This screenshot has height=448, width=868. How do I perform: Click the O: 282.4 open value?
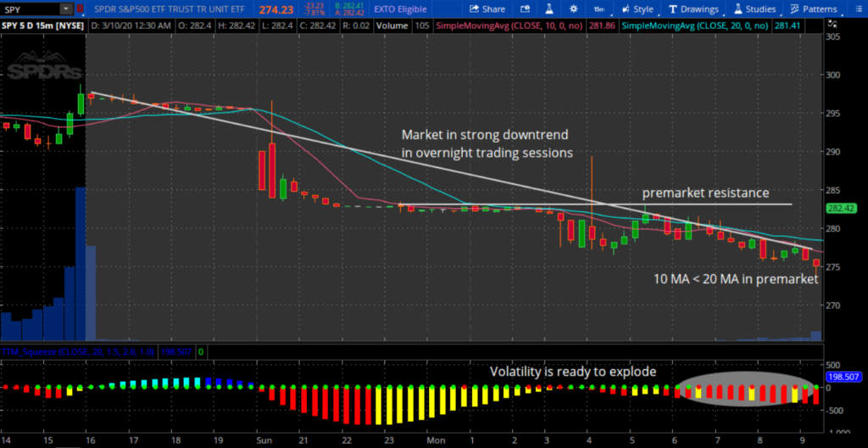(x=197, y=25)
